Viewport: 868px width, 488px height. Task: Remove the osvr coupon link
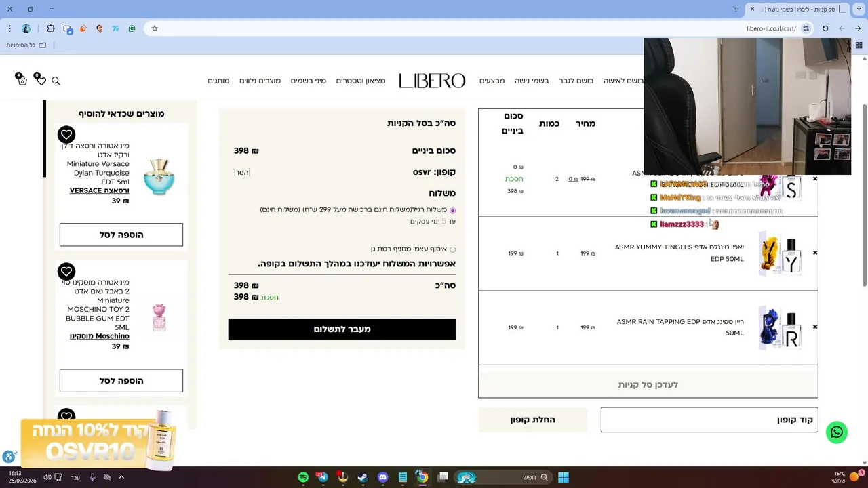[x=242, y=172]
